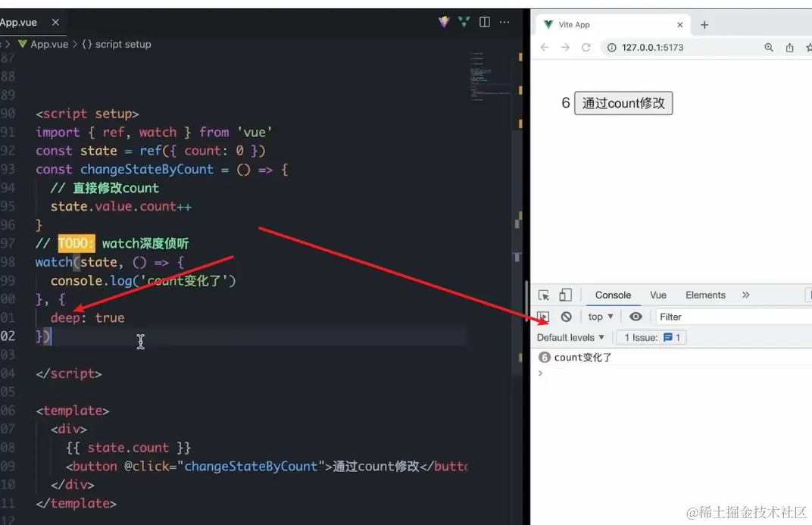Click the zoom magnifier icon in address bar

point(769,47)
